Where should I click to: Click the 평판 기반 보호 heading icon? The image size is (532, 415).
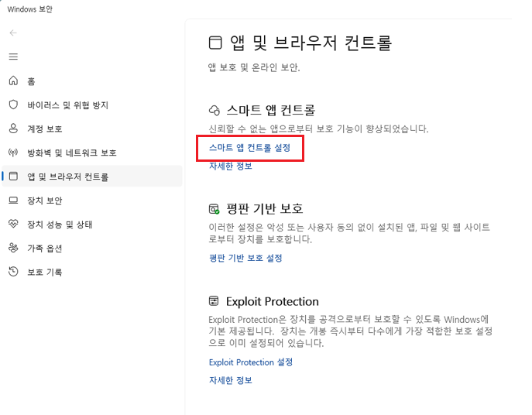(214, 209)
